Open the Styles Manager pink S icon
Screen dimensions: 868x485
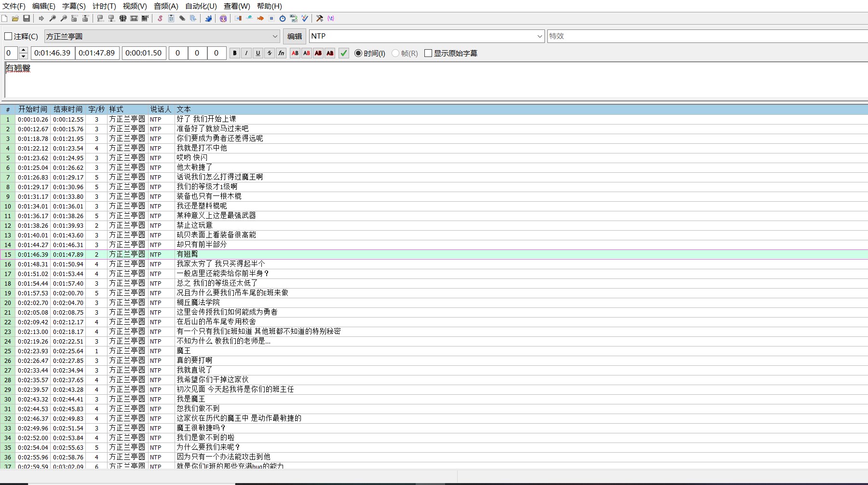tap(160, 18)
